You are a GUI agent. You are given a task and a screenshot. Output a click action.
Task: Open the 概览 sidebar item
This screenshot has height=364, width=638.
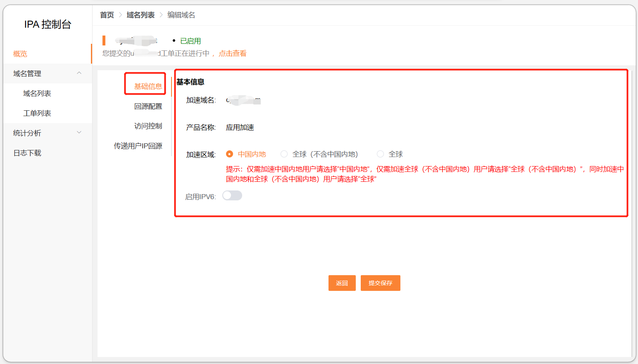pyautogui.click(x=20, y=54)
